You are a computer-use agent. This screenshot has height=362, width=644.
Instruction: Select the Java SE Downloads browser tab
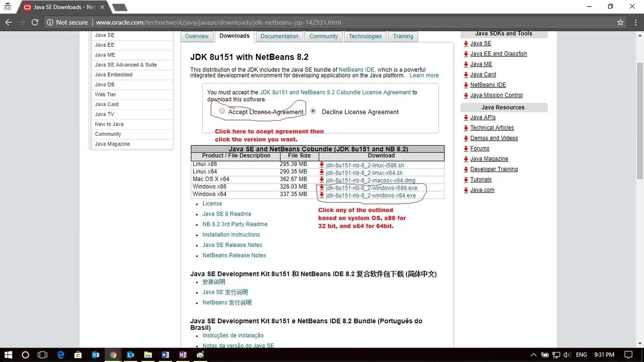[x=63, y=7]
